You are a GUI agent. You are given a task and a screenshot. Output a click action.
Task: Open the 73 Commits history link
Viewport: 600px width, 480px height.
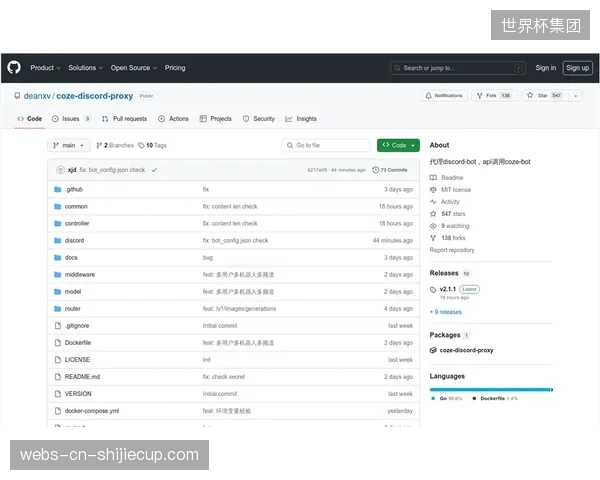(390, 170)
